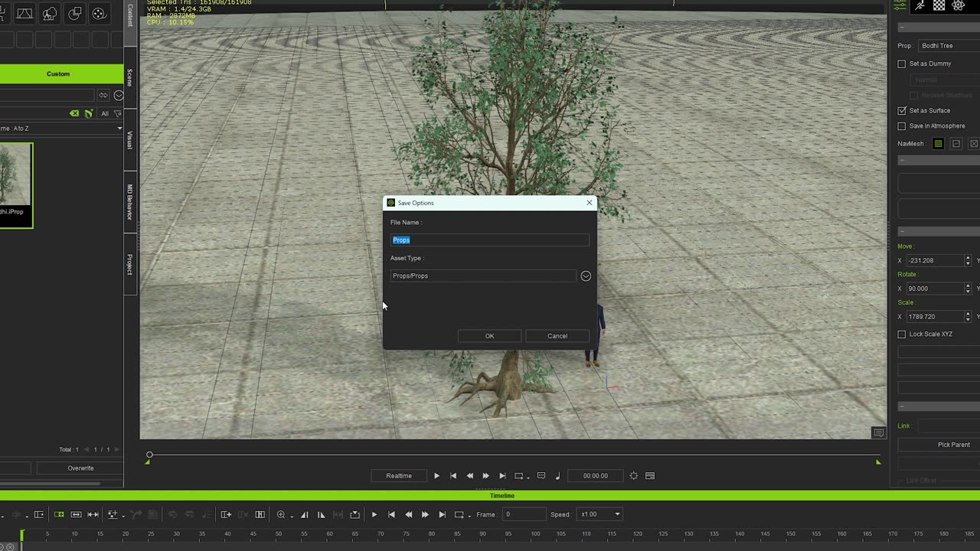Open the Modify sliders tab icon

point(900,5)
